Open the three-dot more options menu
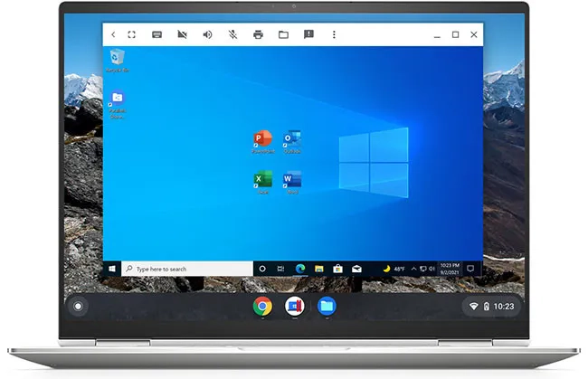This screenshot has width=588, height=379. (x=334, y=34)
